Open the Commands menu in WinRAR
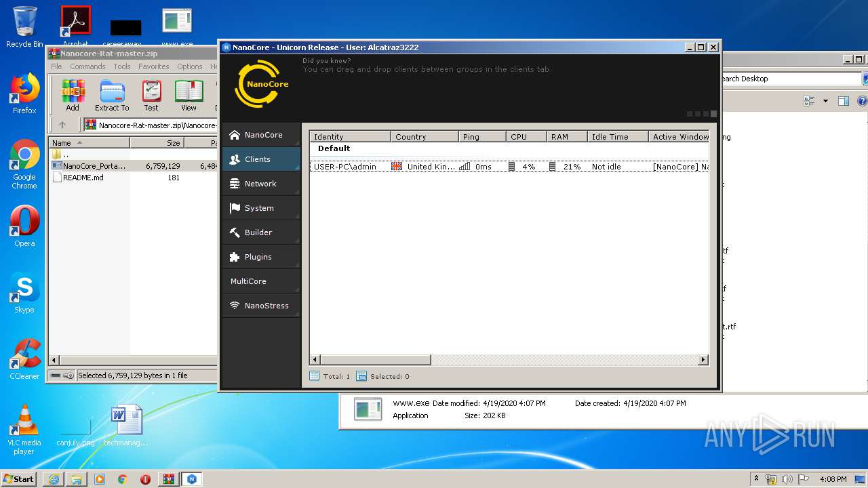868x488 pixels. coord(87,66)
